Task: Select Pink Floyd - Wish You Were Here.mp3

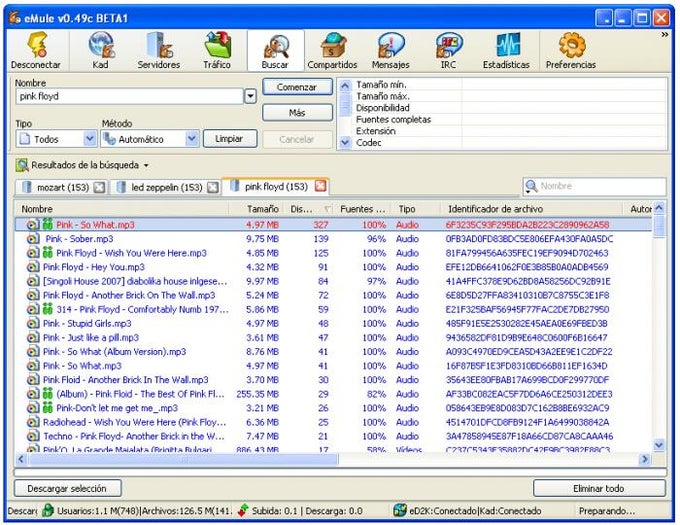Action: (333, 253)
